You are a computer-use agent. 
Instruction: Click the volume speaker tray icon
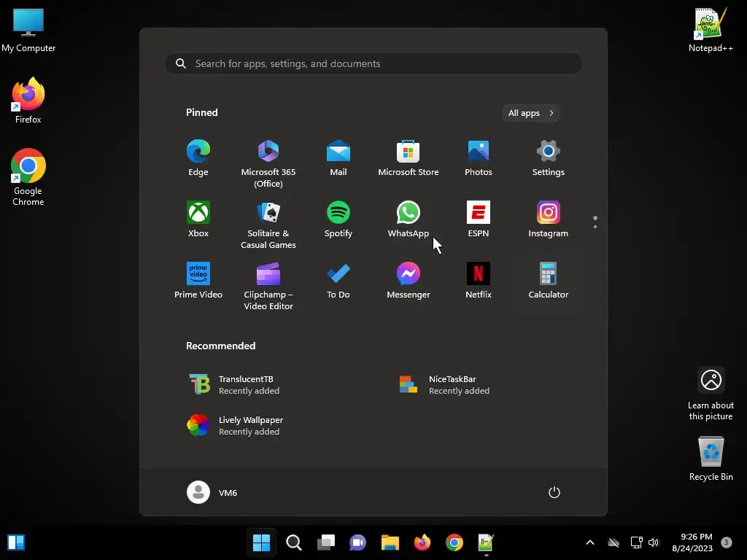click(x=654, y=542)
